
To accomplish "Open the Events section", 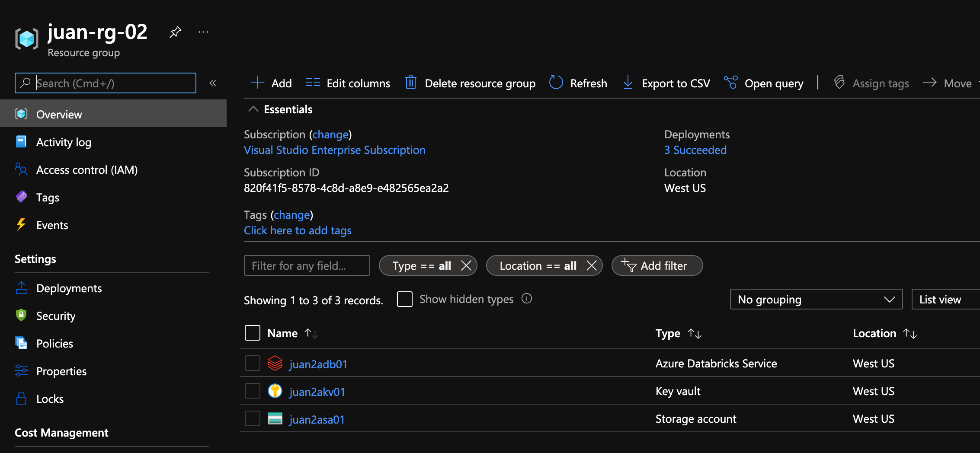I will (52, 225).
